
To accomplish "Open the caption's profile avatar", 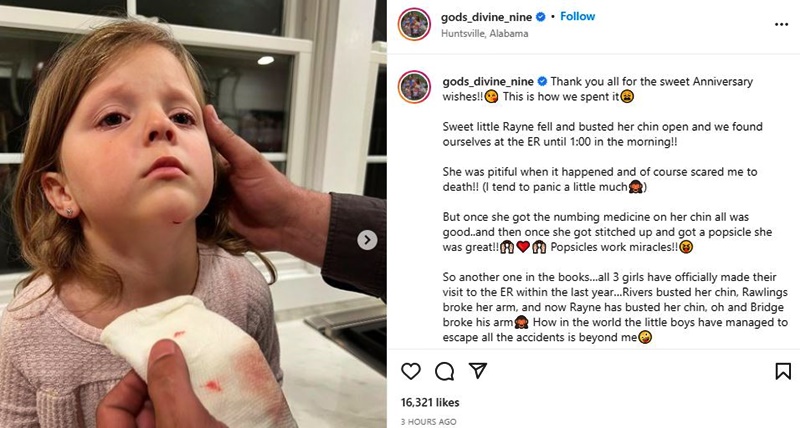I will (x=414, y=87).
